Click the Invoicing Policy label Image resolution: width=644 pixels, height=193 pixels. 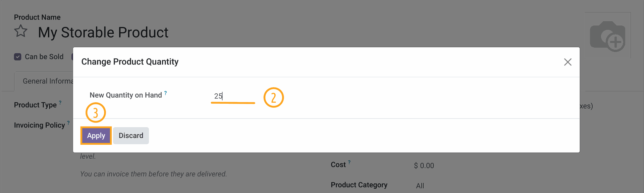click(x=39, y=125)
